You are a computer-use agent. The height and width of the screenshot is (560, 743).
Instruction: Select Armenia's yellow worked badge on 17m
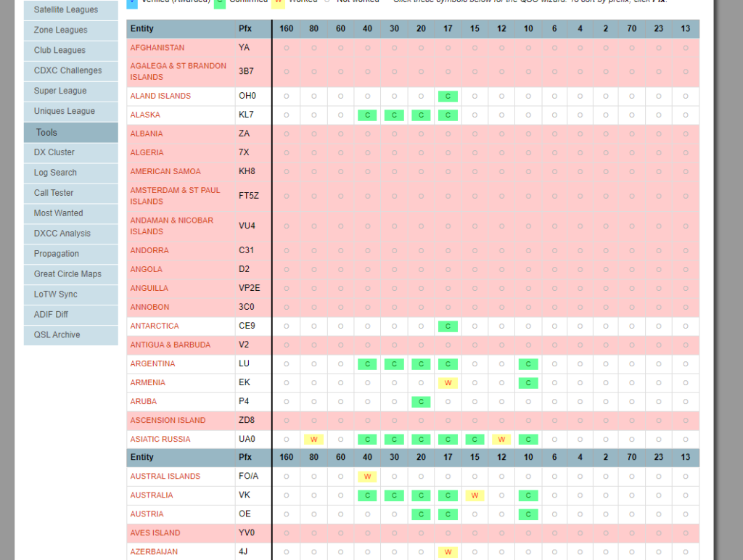click(448, 383)
